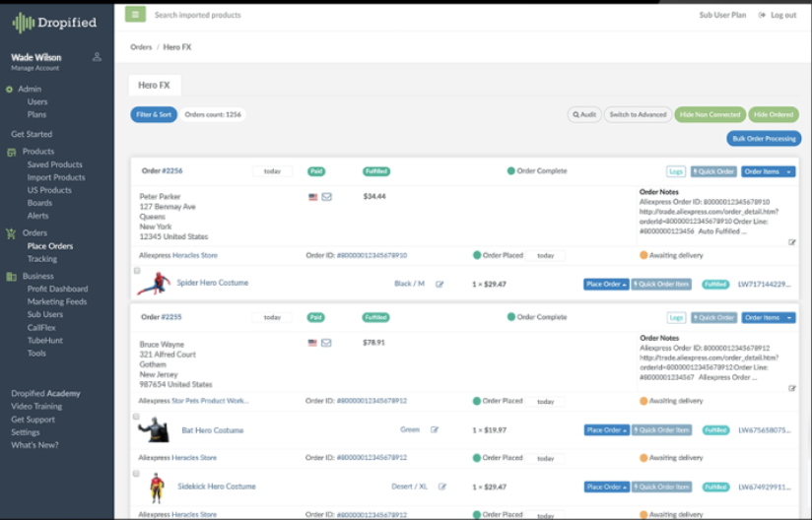The width and height of the screenshot is (812, 520).
Task: Edit the Green variant icon
Action: (435, 429)
